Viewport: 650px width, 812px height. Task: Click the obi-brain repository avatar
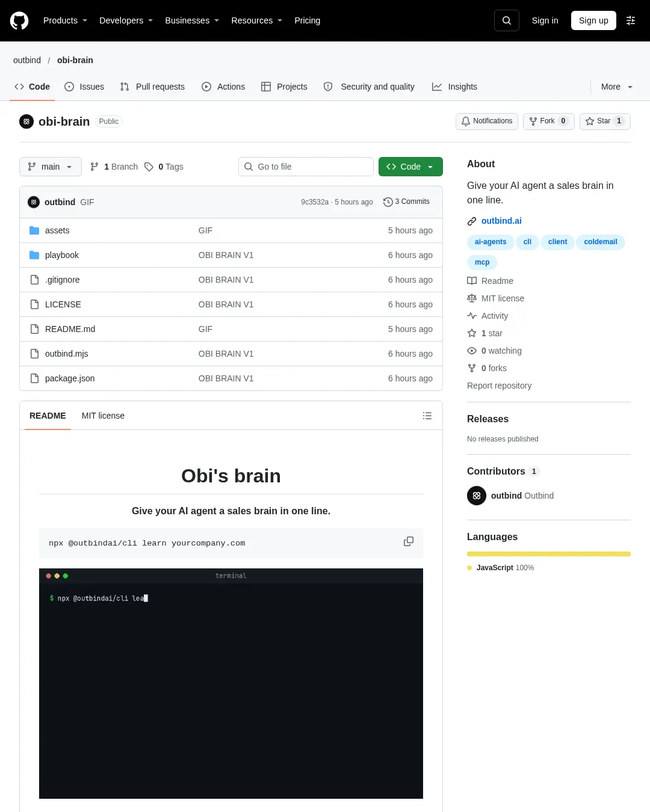pos(26,121)
